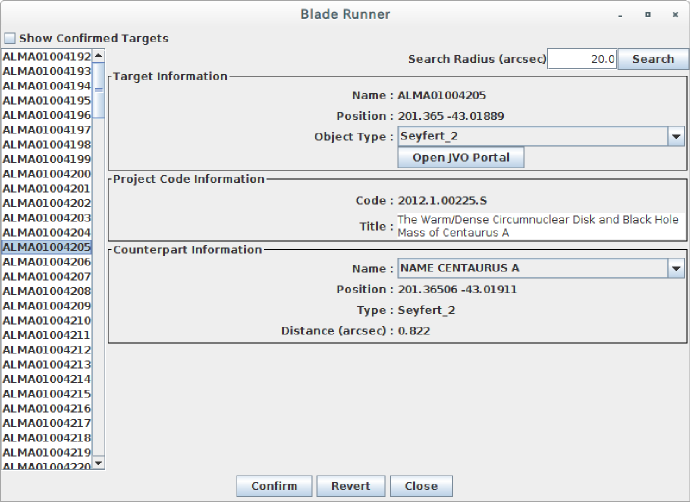
Task: Select target ALMA01004195
Action: (47, 100)
